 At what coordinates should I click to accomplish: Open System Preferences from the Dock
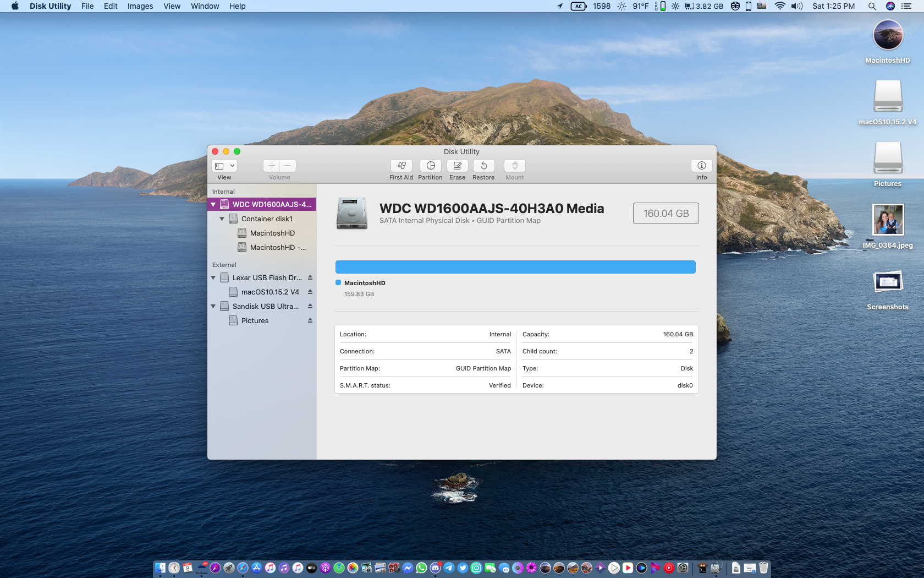coord(683,568)
